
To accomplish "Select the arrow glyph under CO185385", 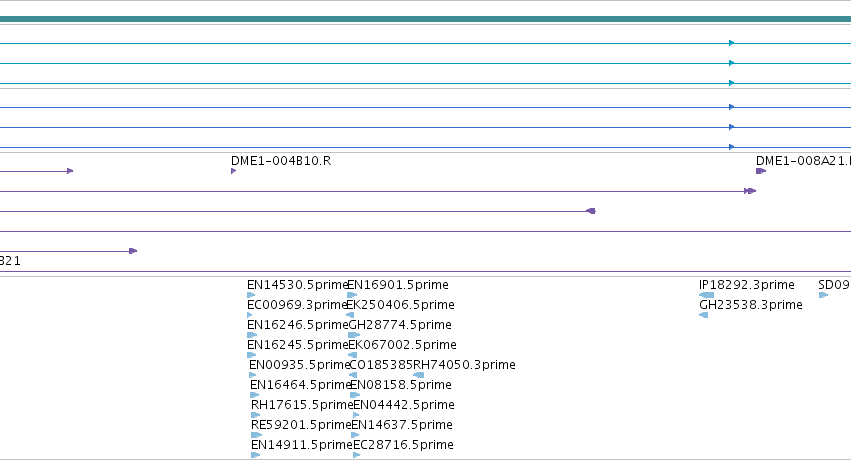I will pos(353,375).
